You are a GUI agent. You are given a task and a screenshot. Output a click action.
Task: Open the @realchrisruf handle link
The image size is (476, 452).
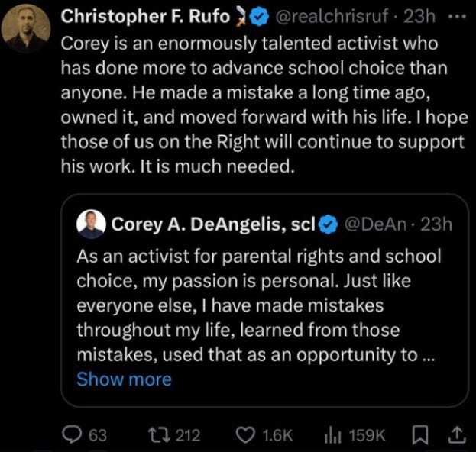pos(332,16)
